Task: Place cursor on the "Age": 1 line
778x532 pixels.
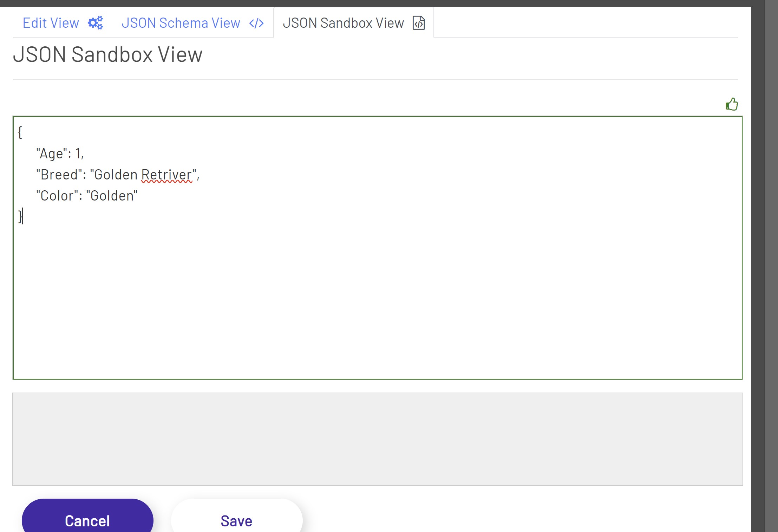Action: [x=60, y=154]
